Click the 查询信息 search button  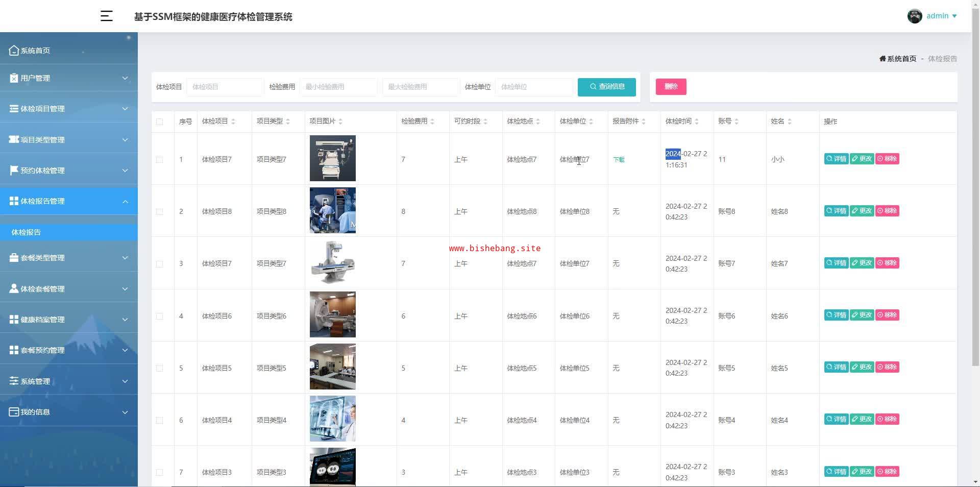point(607,87)
